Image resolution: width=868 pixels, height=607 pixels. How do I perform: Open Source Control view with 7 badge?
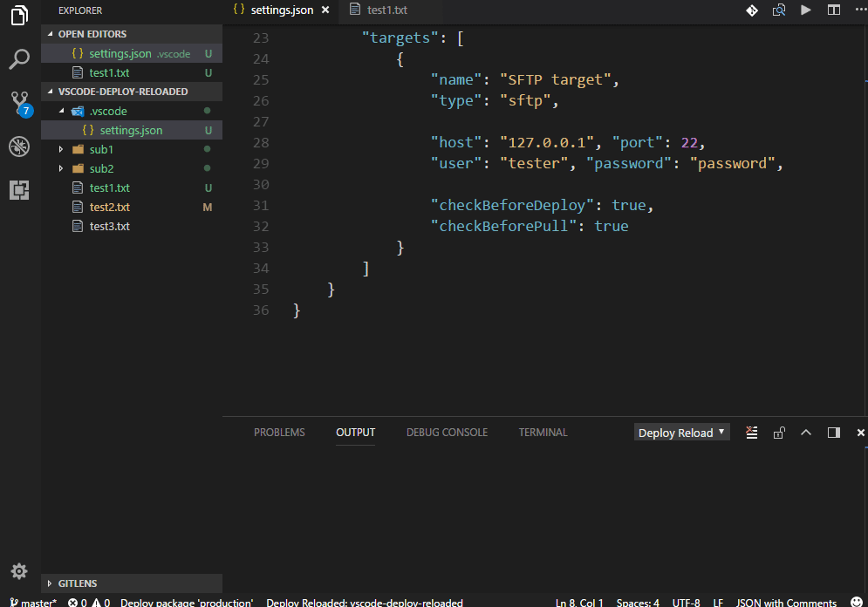(x=21, y=104)
